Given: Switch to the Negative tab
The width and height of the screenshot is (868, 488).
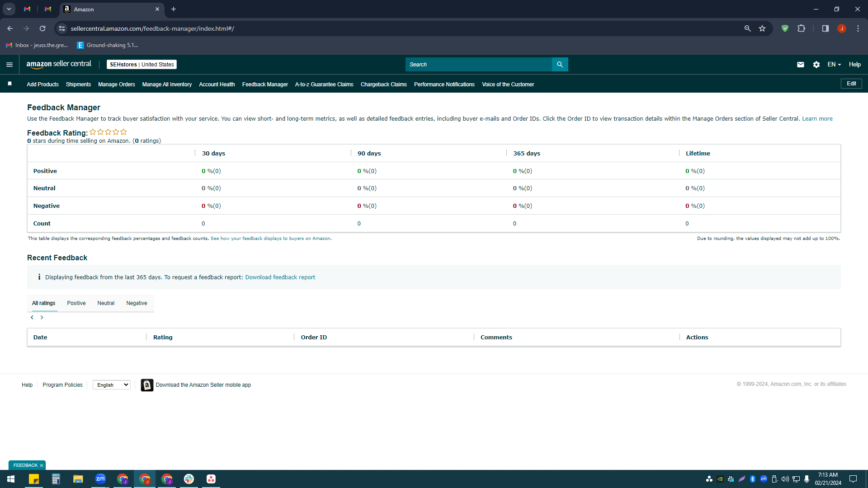Looking at the screenshot, I should [x=137, y=303].
